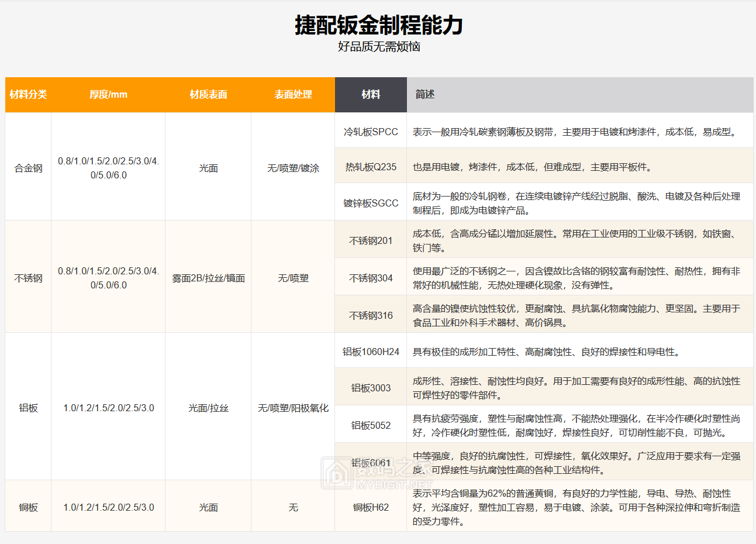Click the 不锈钢304 material cell
The width and height of the screenshot is (756, 544).
pos(371,278)
